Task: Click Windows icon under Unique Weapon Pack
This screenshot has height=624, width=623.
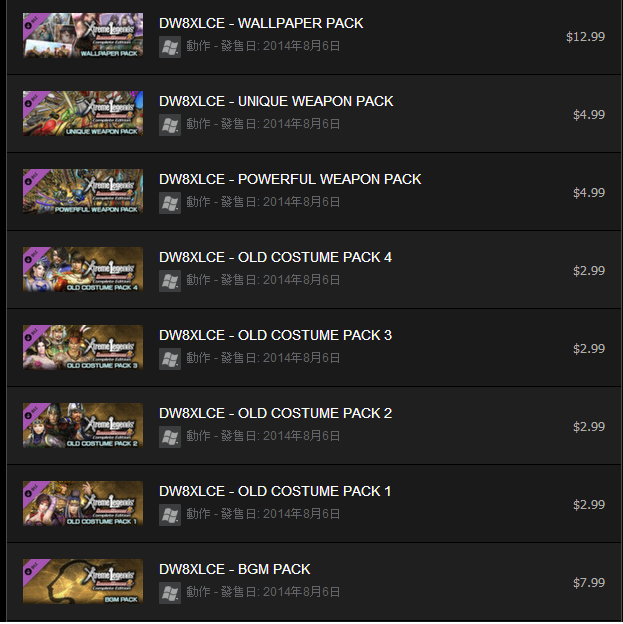Action: [170, 125]
